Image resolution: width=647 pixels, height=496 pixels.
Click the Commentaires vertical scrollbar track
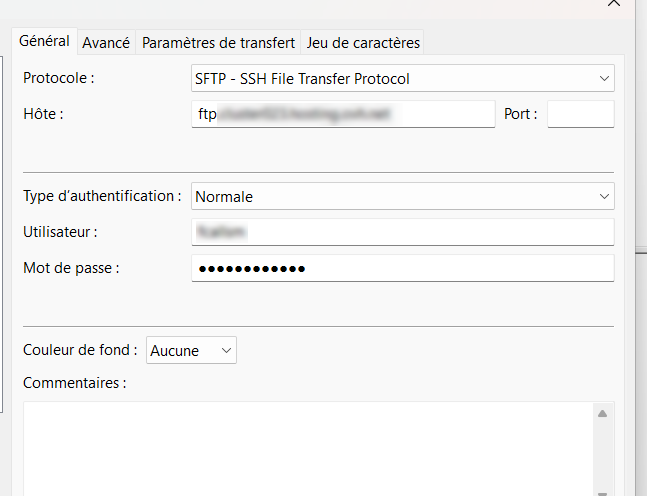click(602, 450)
